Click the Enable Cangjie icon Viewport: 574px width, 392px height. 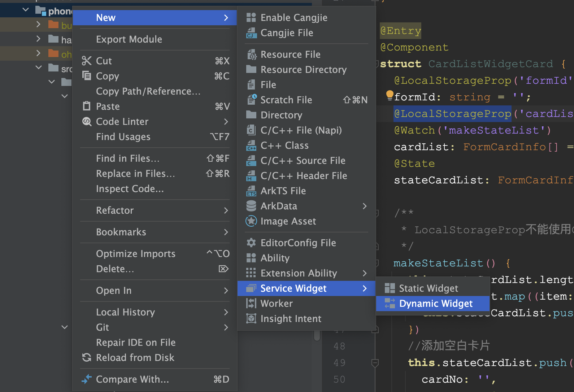(251, 18)
